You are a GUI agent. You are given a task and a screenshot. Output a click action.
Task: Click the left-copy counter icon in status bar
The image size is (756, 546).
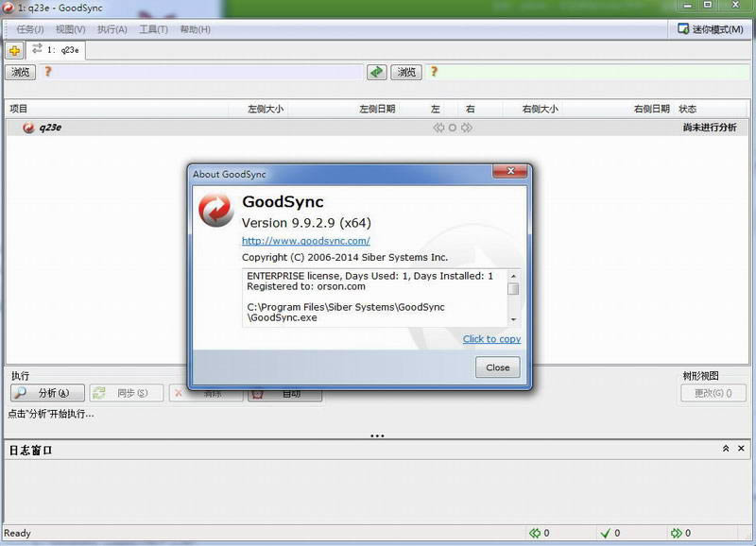point(535,533)
